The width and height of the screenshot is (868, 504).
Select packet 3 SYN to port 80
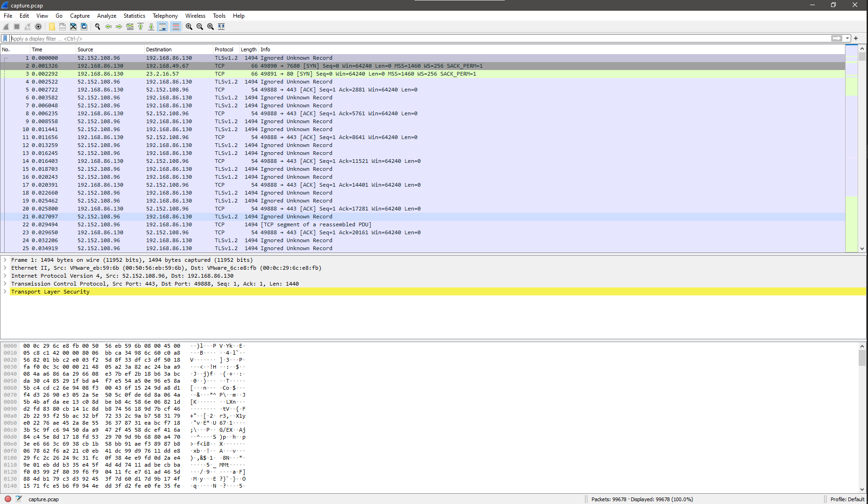click(x=423, y=74)
